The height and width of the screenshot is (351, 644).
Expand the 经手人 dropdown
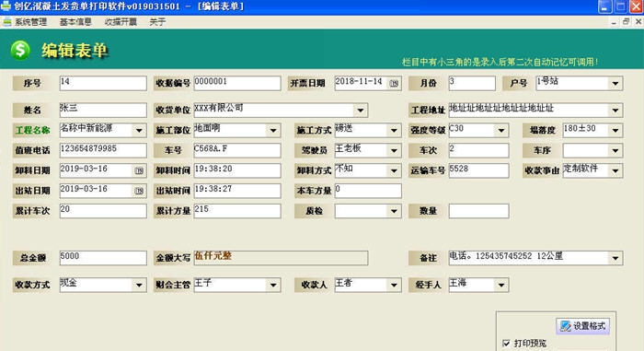[501, 285]
